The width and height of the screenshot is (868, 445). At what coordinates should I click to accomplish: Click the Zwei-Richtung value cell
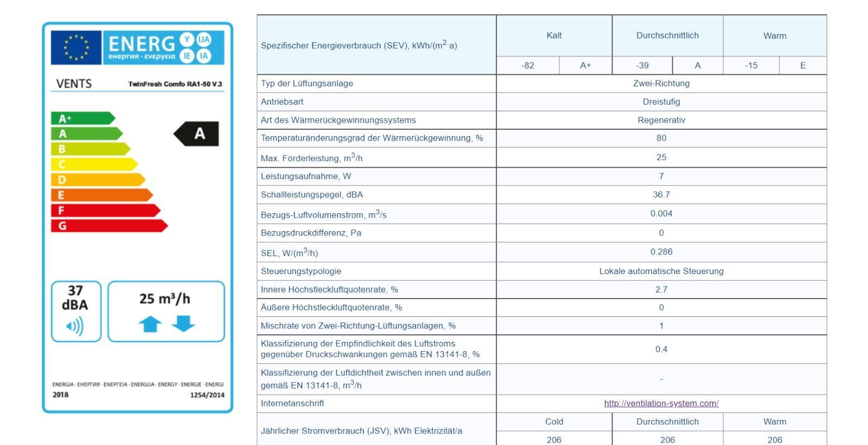tap(661, 83)
